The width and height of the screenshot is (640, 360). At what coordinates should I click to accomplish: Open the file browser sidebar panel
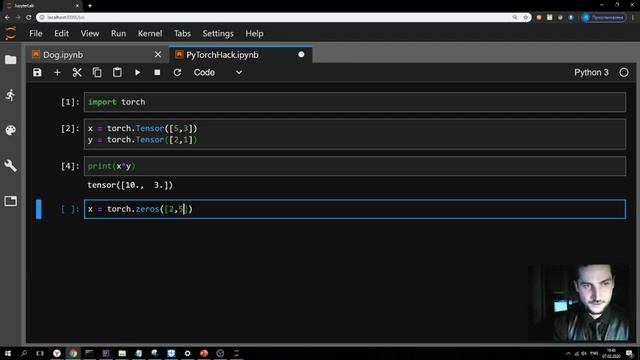click(11, 60)
